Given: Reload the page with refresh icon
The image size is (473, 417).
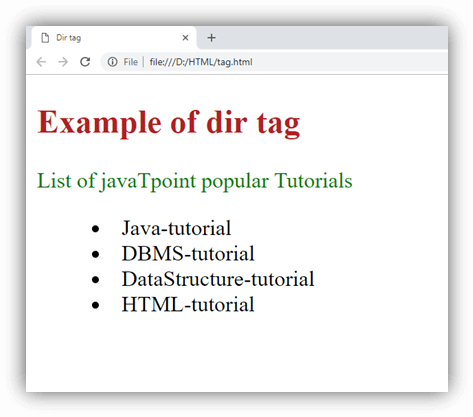Looking at the screenshot, I should point(85,62).
